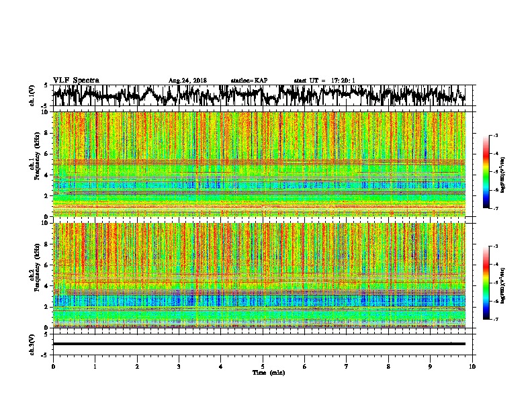Click tick label 5 on Time axis
This screenshot has height=411, width=532.
(263, 367)
